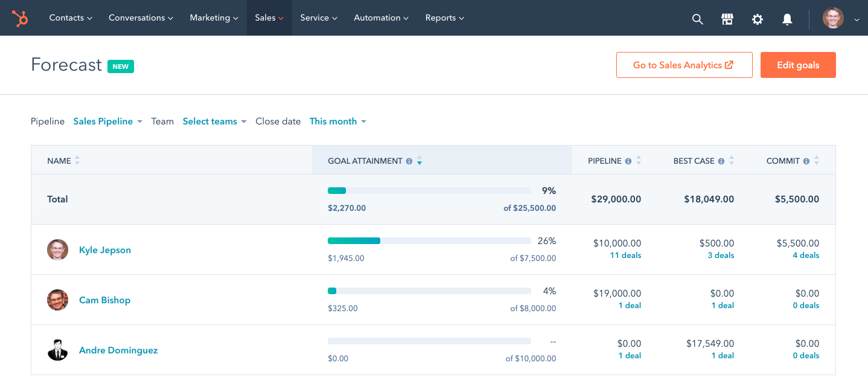The height and width of the screenshot is (383, 868).
Task: Click Kyle Jepson's goal attainment progress bar
Action: point(429,240)
